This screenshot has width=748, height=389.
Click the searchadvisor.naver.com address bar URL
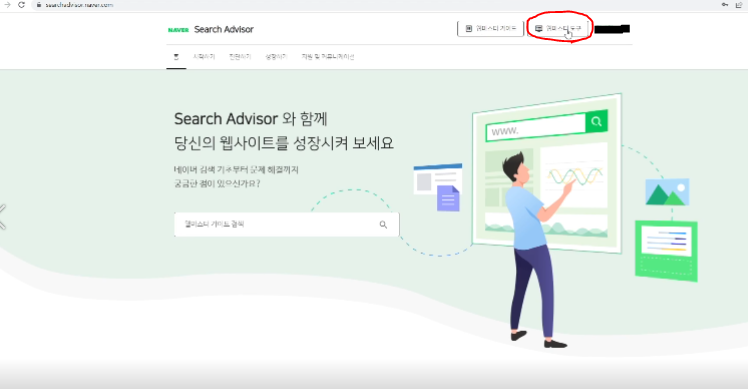(79, 5)
